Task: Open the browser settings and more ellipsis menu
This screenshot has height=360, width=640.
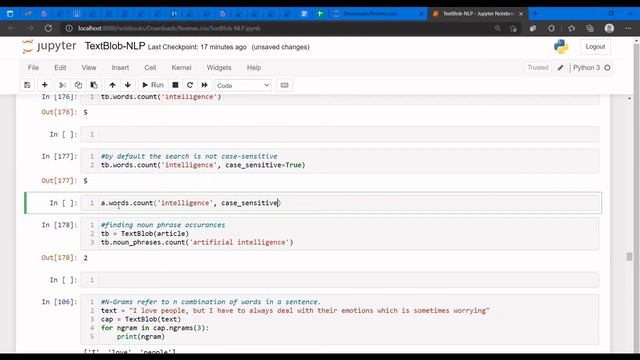Action: [x=628, y=28]
